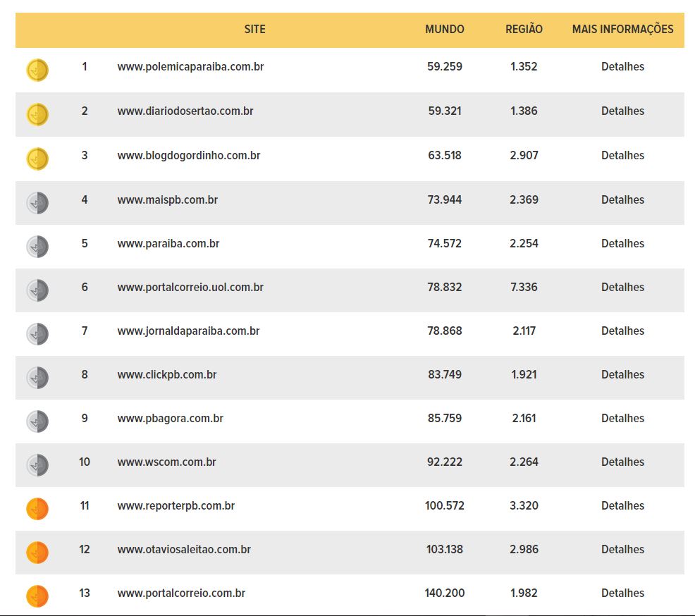Click the region rank value 1.352
Viewport: 695px width, 616px height.
524,66
